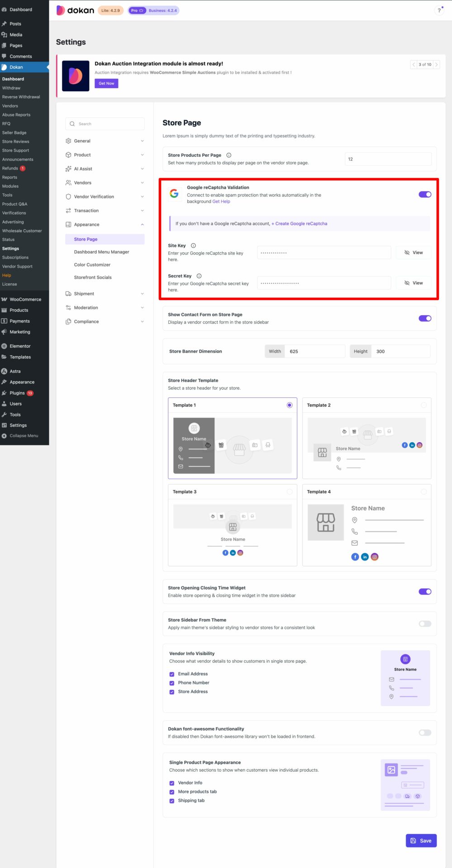Screen dimensions: 452x868
Task: Expand the Moderation section chevron
Action: (x=142, y=308)
